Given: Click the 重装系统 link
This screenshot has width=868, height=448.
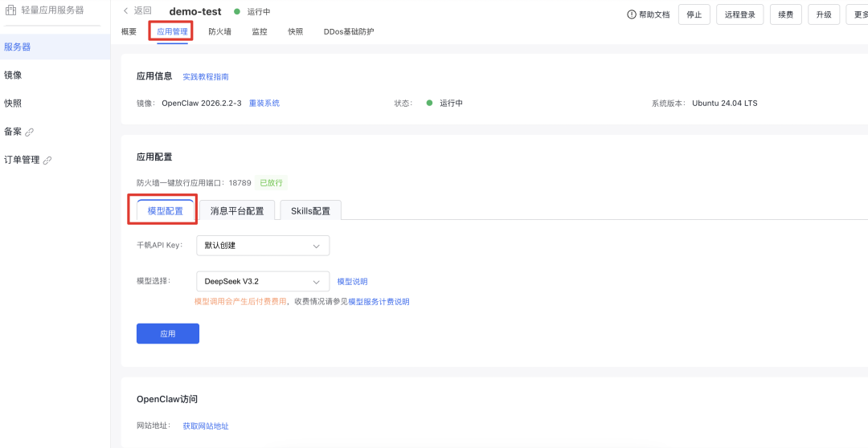Looking at the screenshot, I should click(x=264, y=104).
